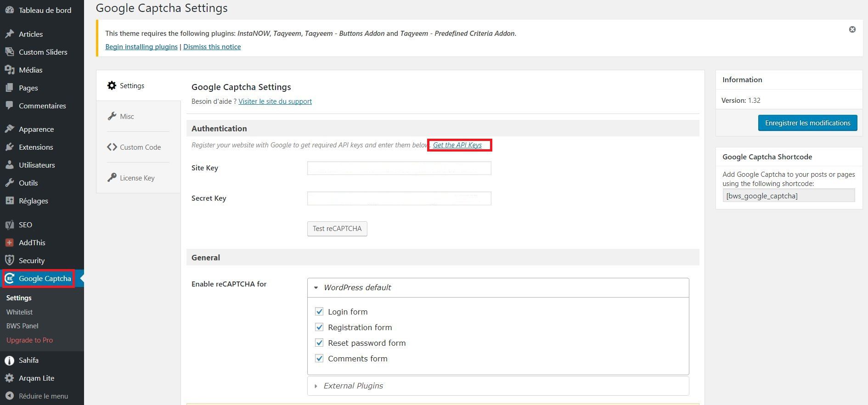Click the Google Captcha Shortcode heading
The height and width of the screenshot is (405, 868).
(767, 157)
